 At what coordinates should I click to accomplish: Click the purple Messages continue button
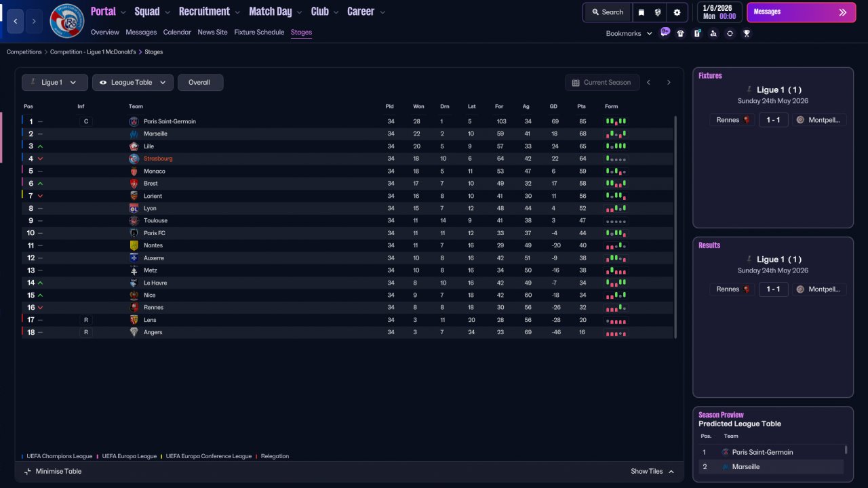801,12
